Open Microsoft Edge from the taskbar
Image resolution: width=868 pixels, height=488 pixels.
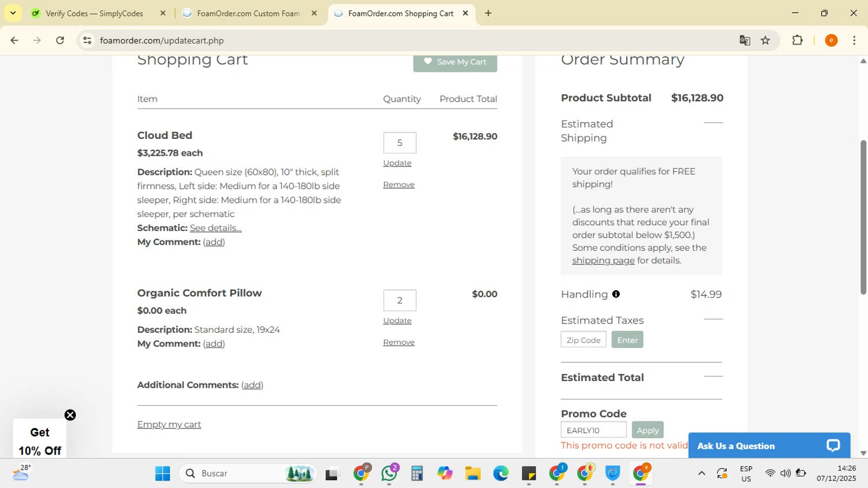(501, 474)
